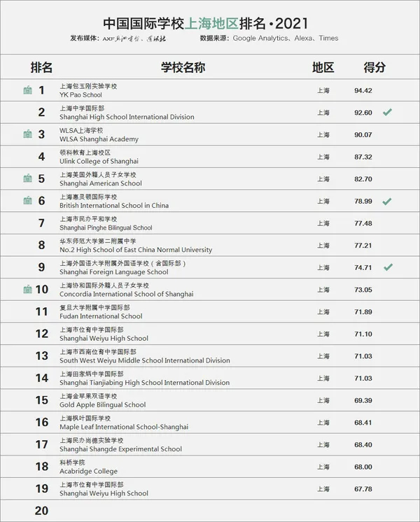Click the school icon beside rank 1
The height and width of the screenshot is (522, 420).
point(27,90)
